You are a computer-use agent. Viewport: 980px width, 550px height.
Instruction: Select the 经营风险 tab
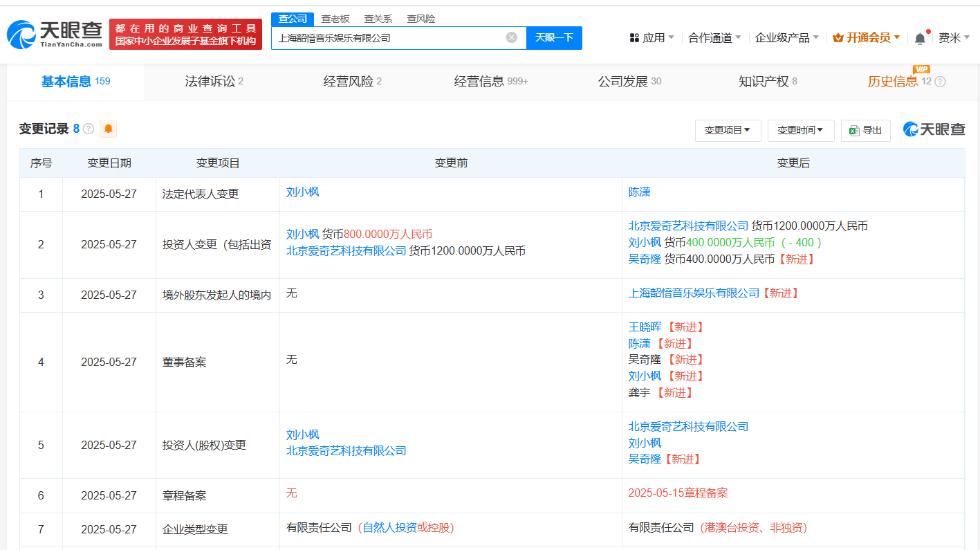point(353,82)
